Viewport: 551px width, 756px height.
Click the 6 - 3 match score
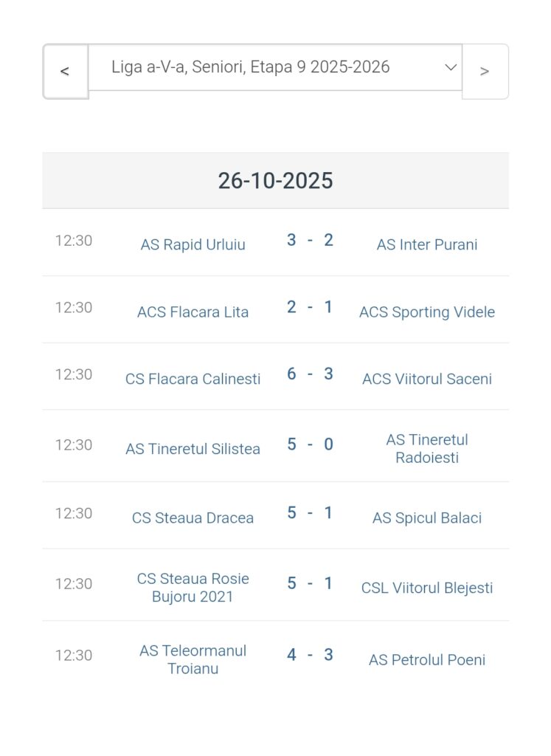tap(310, 374)
